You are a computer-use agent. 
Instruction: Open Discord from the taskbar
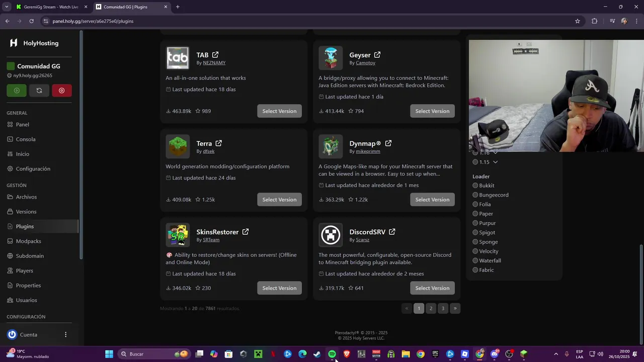(495, 354)
